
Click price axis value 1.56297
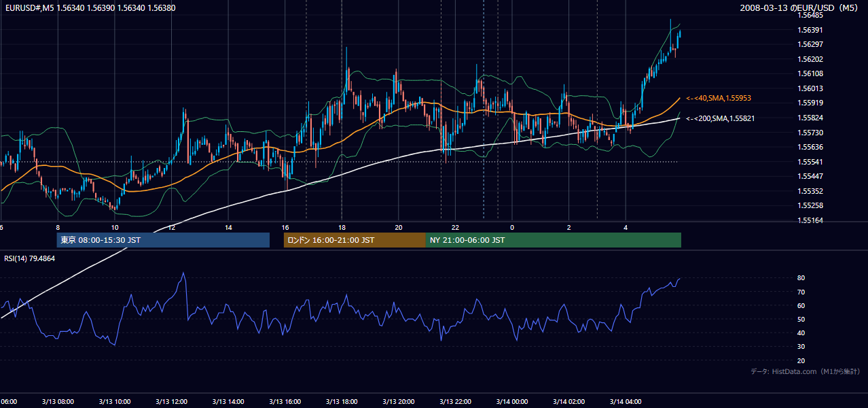tap(810, 44)
